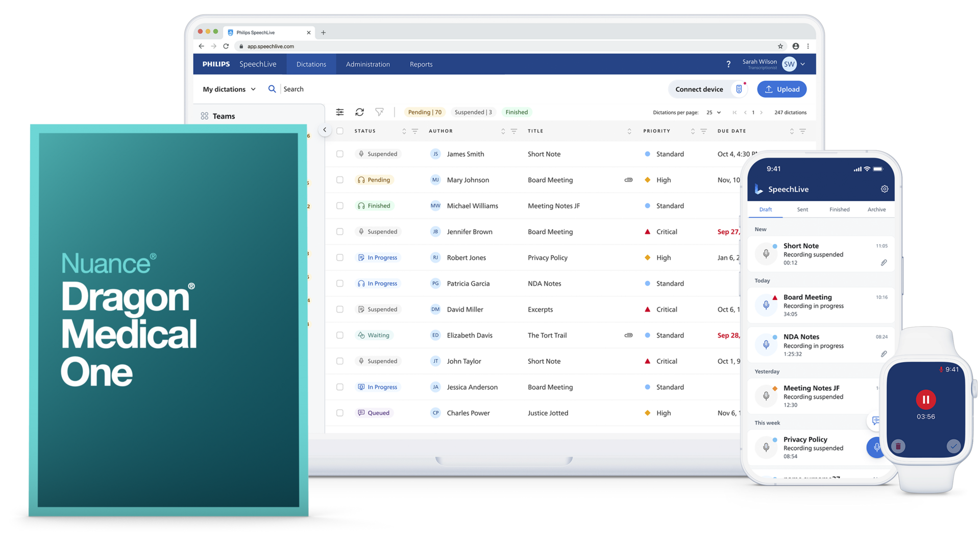
Task: Tap the microphone icon for Short Note on phone
Action: (x=766, y=253)
